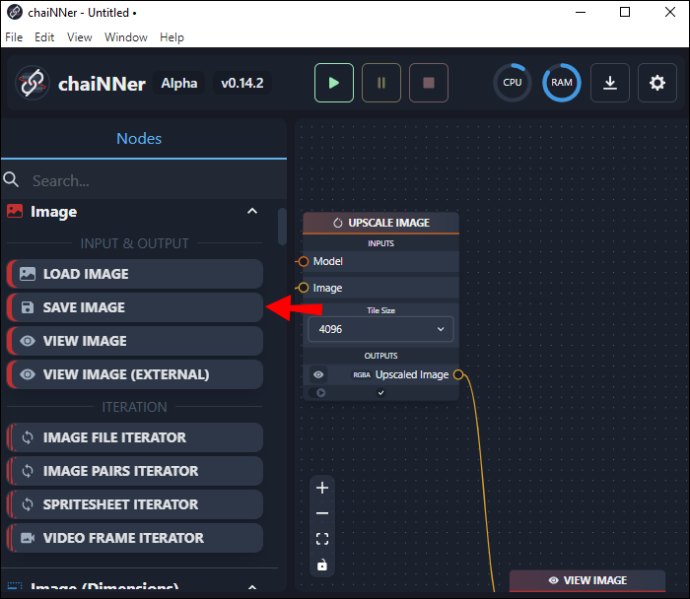This screenshot has width=690, height=599.
Task: Start the chain with the green play button
Action: (x=334, y=83)
